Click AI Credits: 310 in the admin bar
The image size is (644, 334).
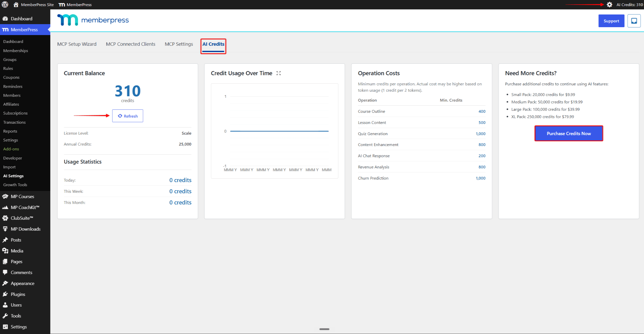tap(630, 5)
